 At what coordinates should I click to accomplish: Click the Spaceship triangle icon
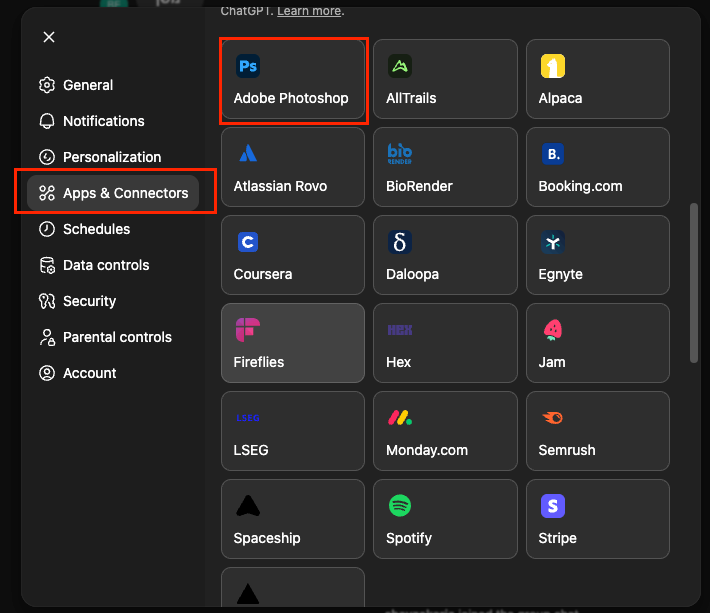pos(248,506)
